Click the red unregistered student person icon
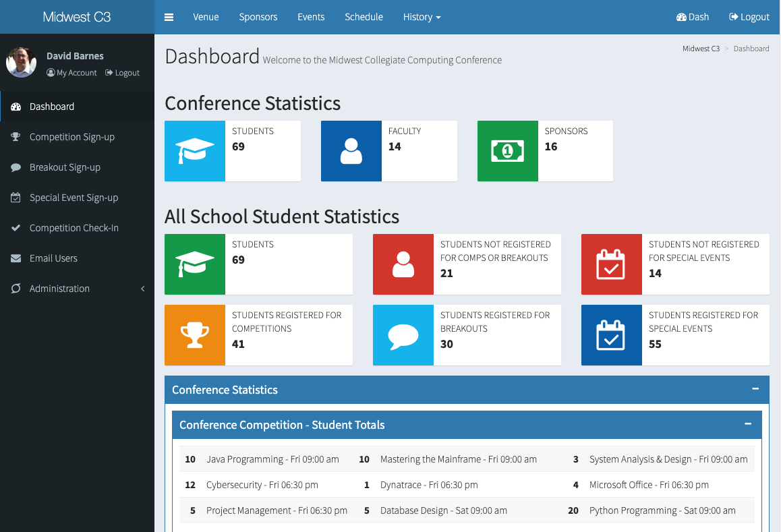 [x=403, y=264]
